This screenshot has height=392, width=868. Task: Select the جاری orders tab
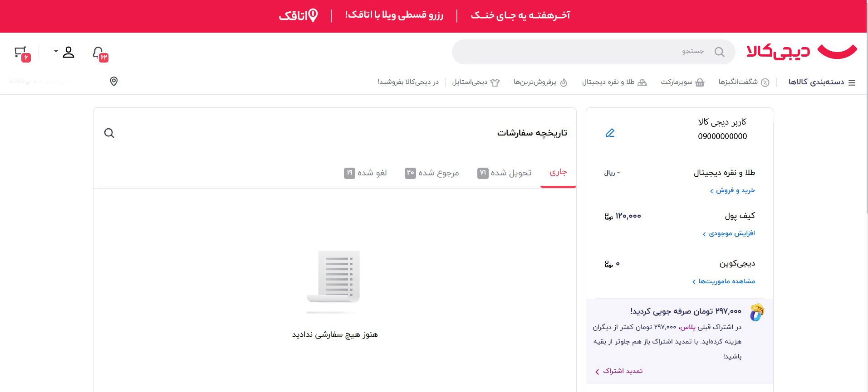point(558,172)
